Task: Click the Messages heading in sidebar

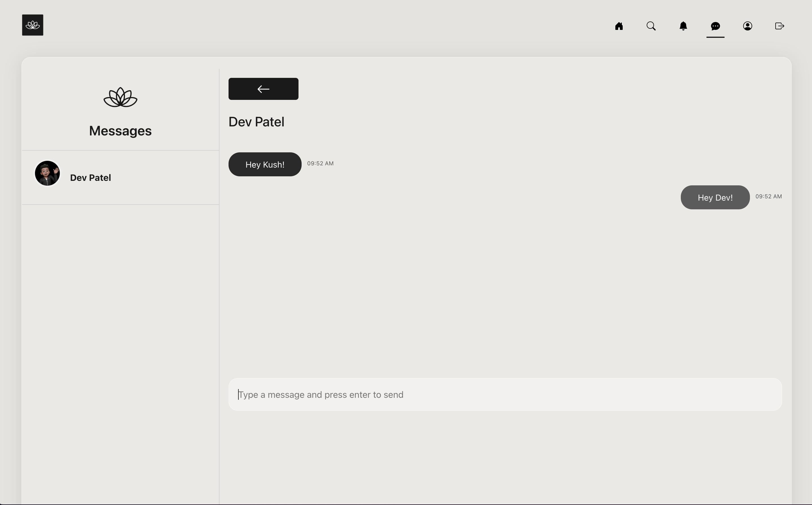Action: pyautogui.click(x=120, y=131)
